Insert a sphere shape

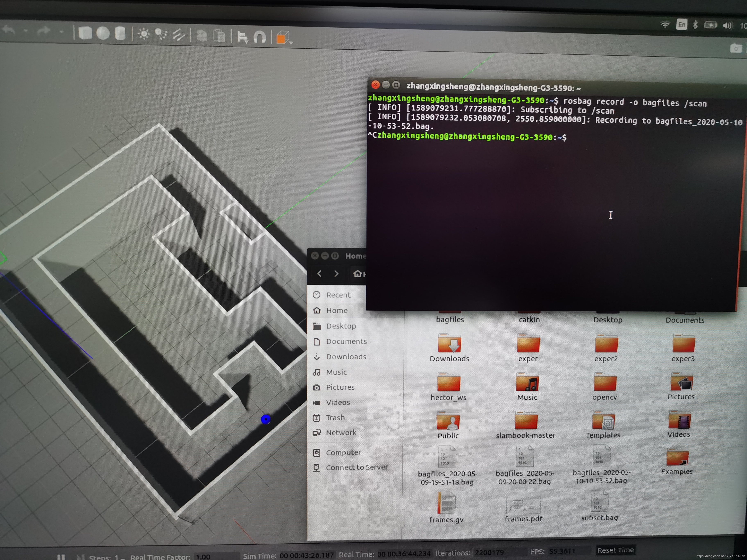pos(103,33)
